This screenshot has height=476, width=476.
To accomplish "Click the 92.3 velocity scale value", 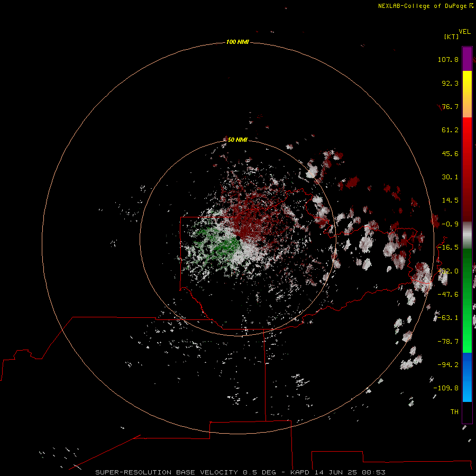I will click(x=450, y=83).
